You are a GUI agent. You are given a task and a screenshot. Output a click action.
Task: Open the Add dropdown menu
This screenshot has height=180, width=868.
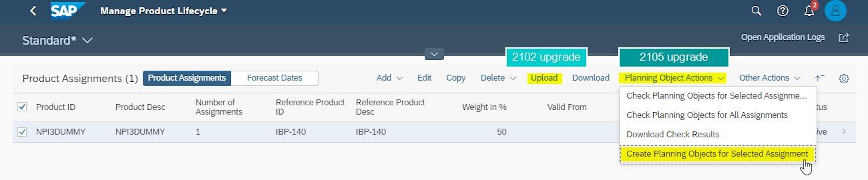(389, 78)
